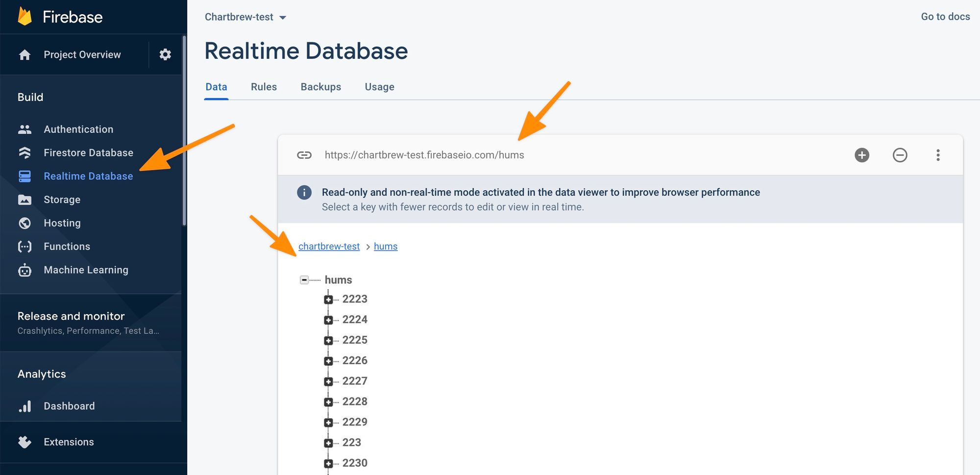Switch to the Rules tab

click(x=264, y=87)
